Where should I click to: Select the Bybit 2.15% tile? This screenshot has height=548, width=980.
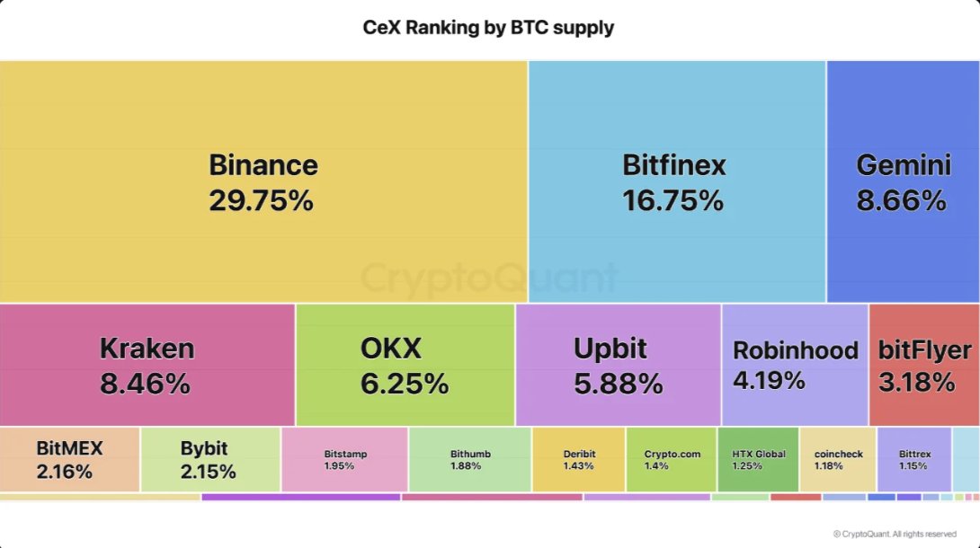[210, 459]
